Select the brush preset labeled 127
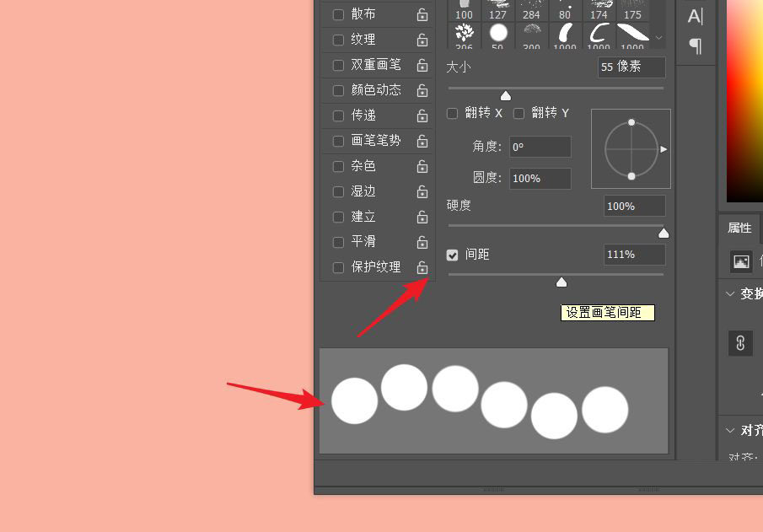Viewport: 763px width, 532px height. (497, 10)
